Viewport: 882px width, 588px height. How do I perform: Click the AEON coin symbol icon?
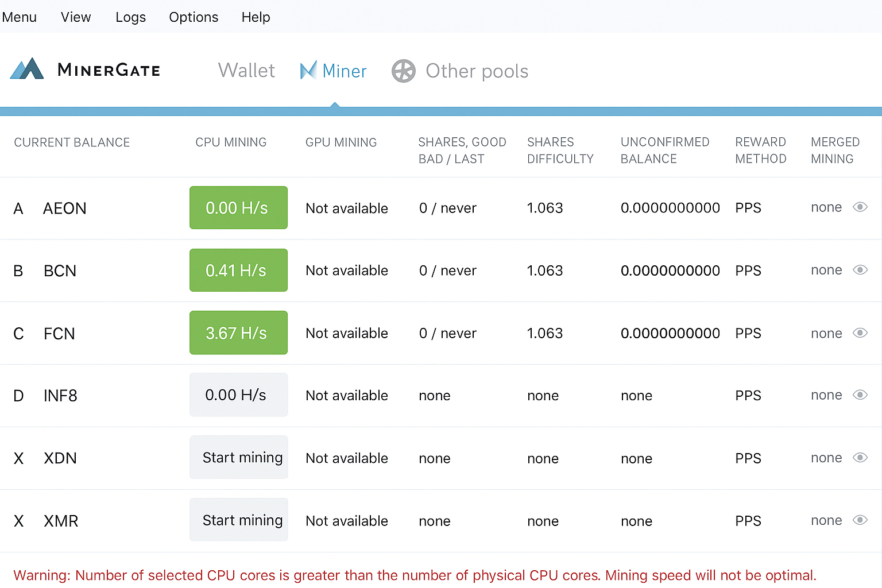click(x=18, y=208)
